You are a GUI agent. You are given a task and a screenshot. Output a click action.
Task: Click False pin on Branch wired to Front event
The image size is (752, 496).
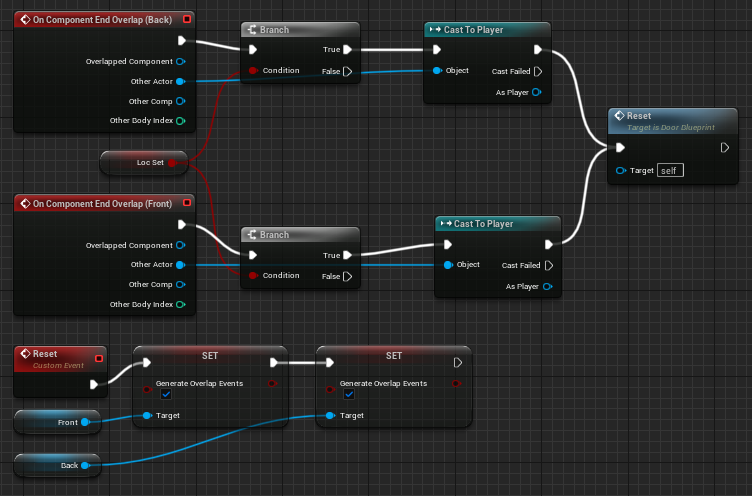[x=347, y=276]
